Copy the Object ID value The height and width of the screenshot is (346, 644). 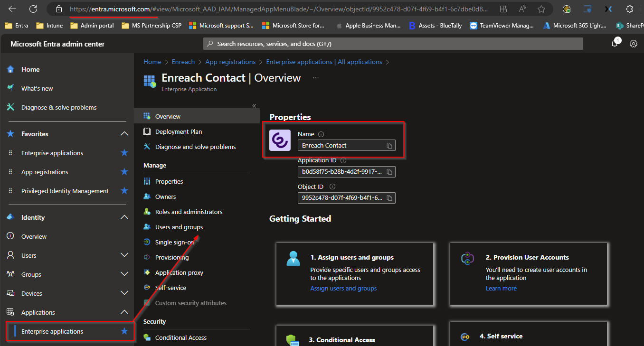[x=389, y=198]
